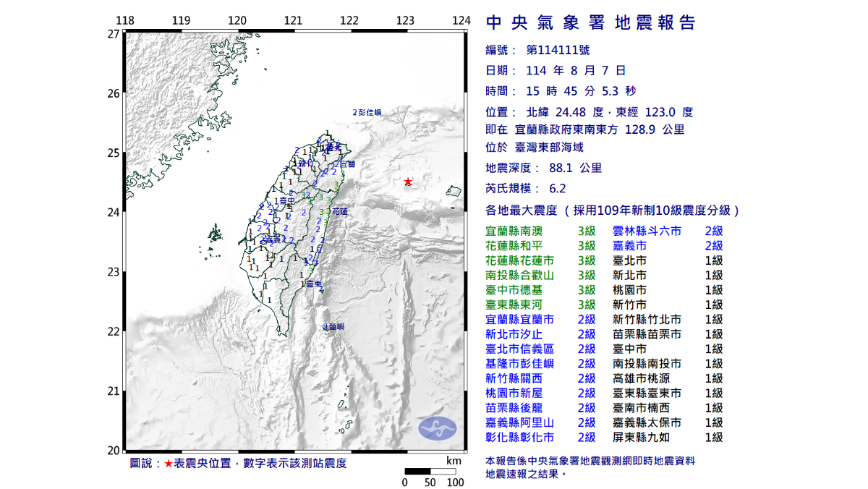The image size is (868, 489).
Task: Select the 苗栗縣後龍 entry
Action: [514, 408]
